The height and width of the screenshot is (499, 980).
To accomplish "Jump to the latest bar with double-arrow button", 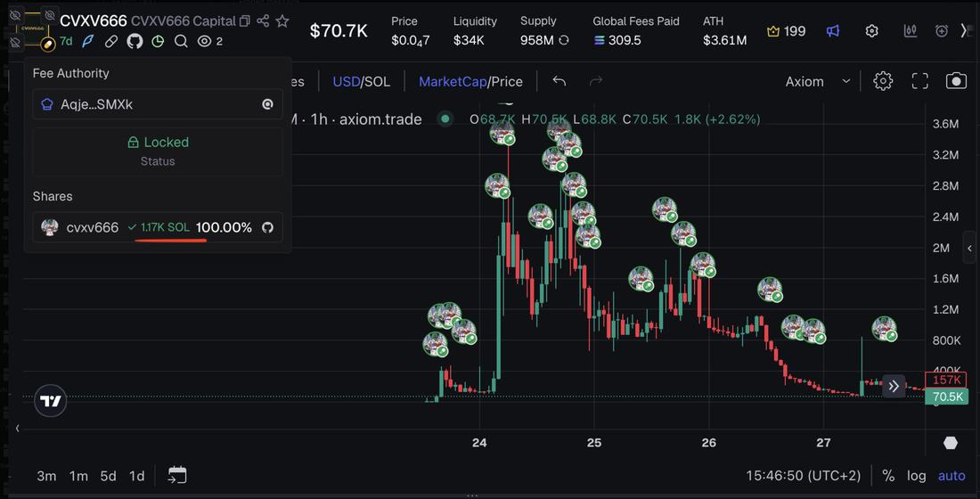I will (x=894, y=387).
